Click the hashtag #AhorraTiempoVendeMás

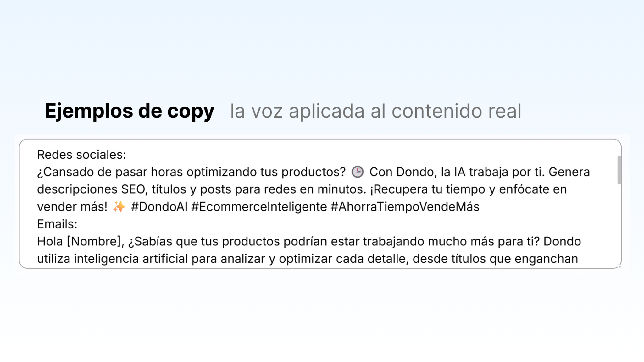(x=405, y=207)
